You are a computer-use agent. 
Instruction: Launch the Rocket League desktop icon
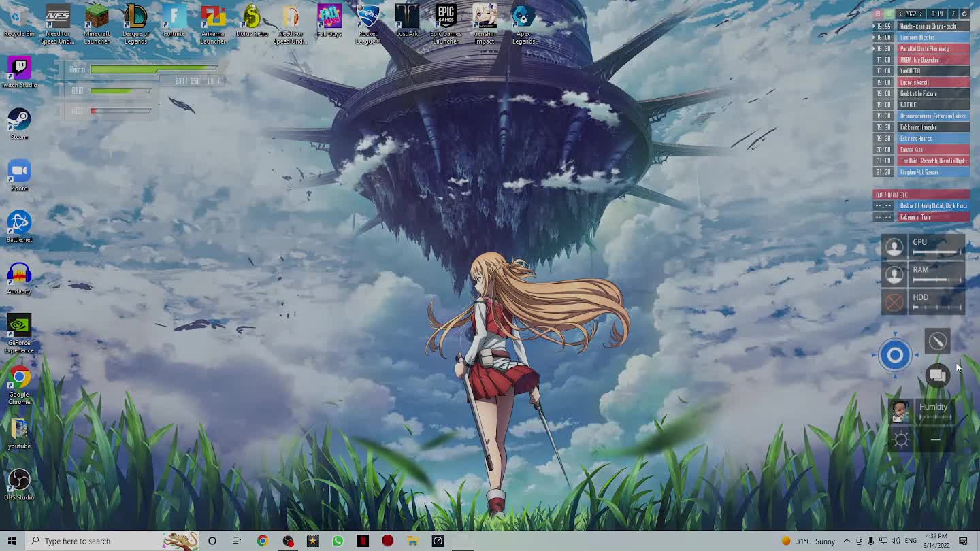point(368,24)
